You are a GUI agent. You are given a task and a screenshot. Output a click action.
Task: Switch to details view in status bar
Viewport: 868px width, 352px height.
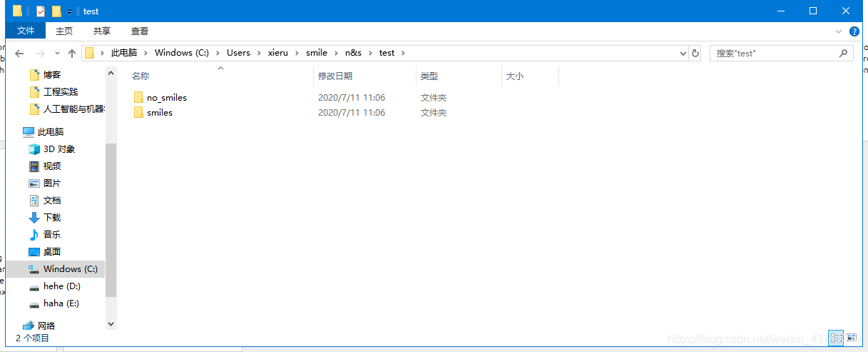836,338
